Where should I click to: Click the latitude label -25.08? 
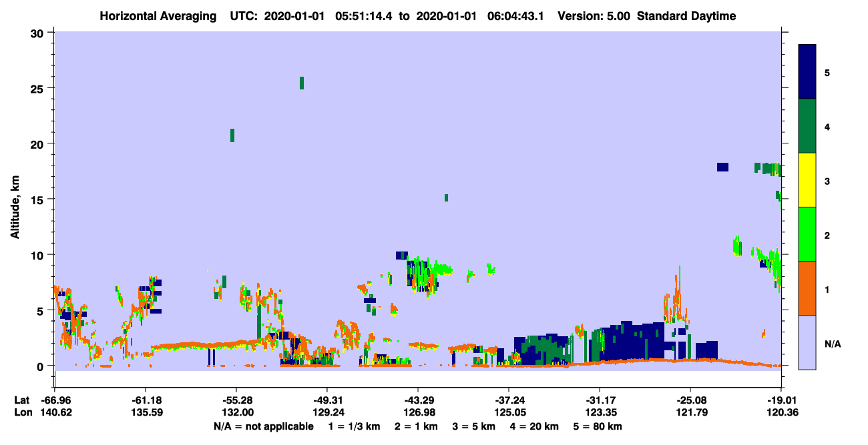coord(690,400)
